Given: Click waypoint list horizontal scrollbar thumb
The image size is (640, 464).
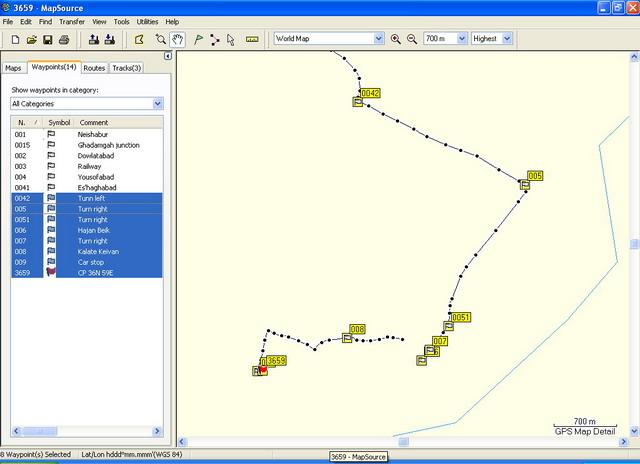Looking at the screenshot, I should [x=40, y=431].
